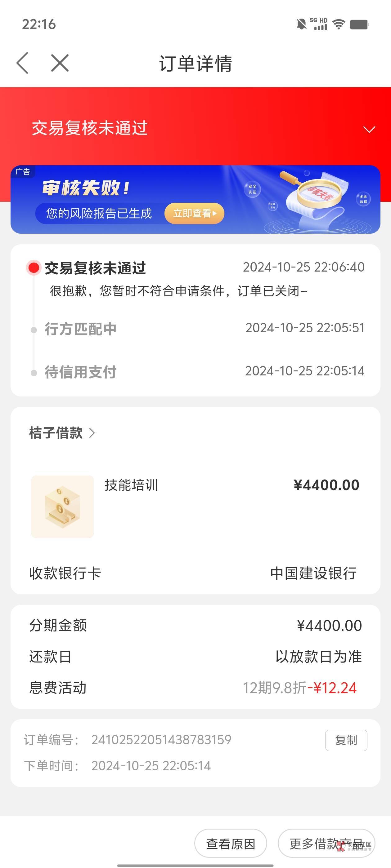Tap the back arrow icon
Screen dimensions: 391x868
point(23,63)
